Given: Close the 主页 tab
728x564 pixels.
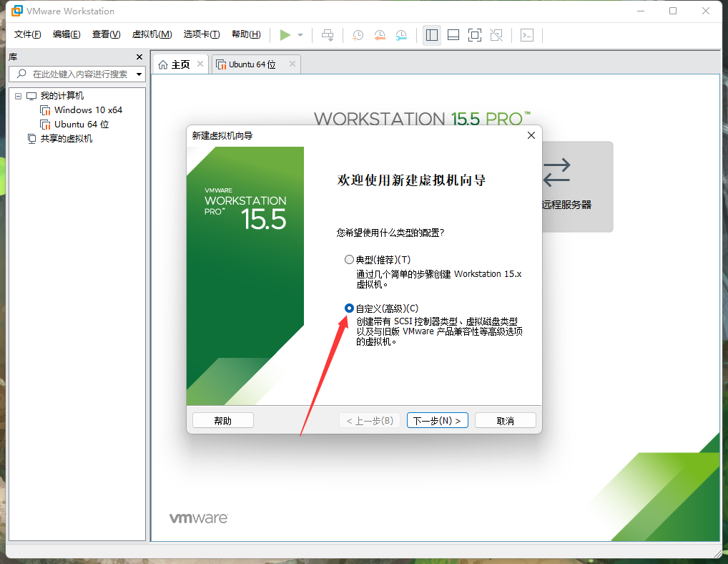Looking at the screenshot, I should tap(200, 64).
